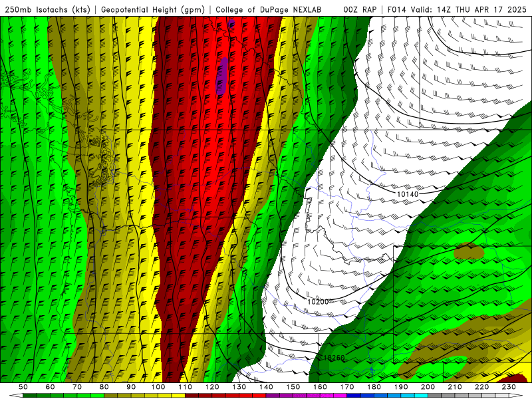The height and width of the screenshot is (399, 532).
Task: Click the 60 value on the color scale
Action: coord(51,387)
